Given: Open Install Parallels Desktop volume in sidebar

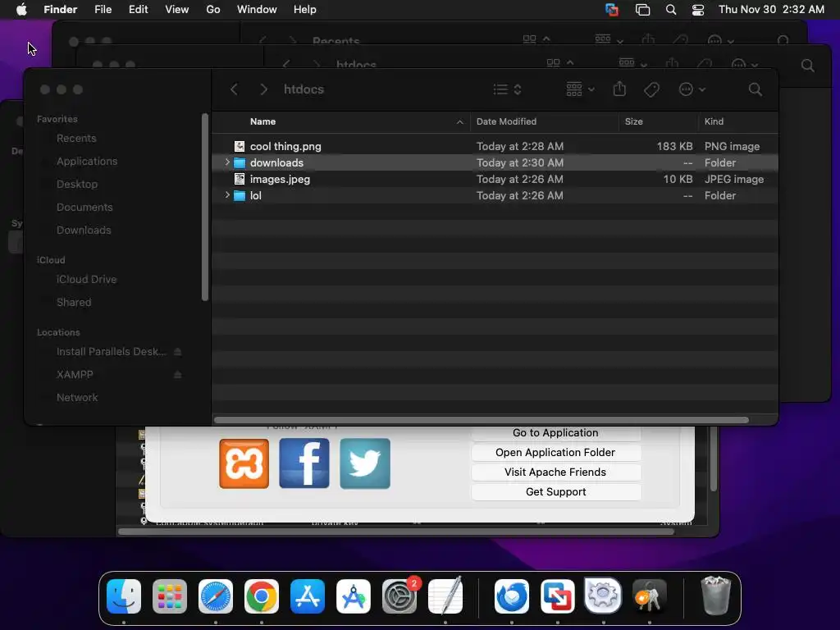Looking at the screenshot, I should tap(112, 352).
